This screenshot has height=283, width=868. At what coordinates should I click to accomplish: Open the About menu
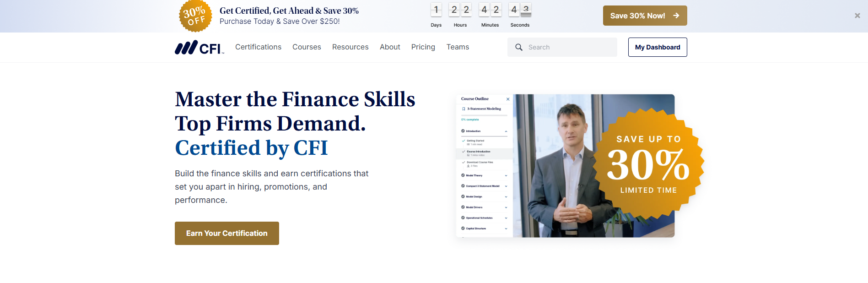pos(390,47)
